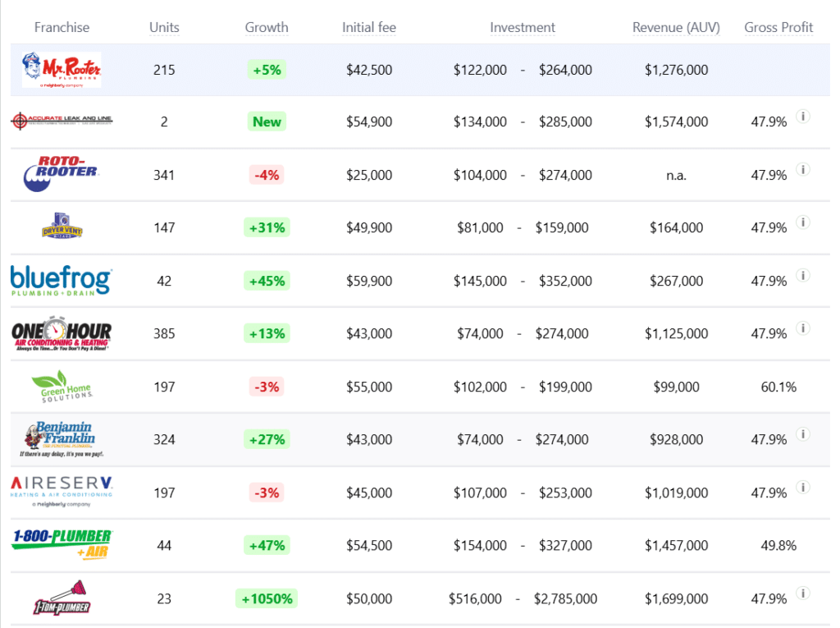Image resolution: width=840 pixels, height=628 pixels.
Task: Select the $928,000 revenue value
Action: 676,439
